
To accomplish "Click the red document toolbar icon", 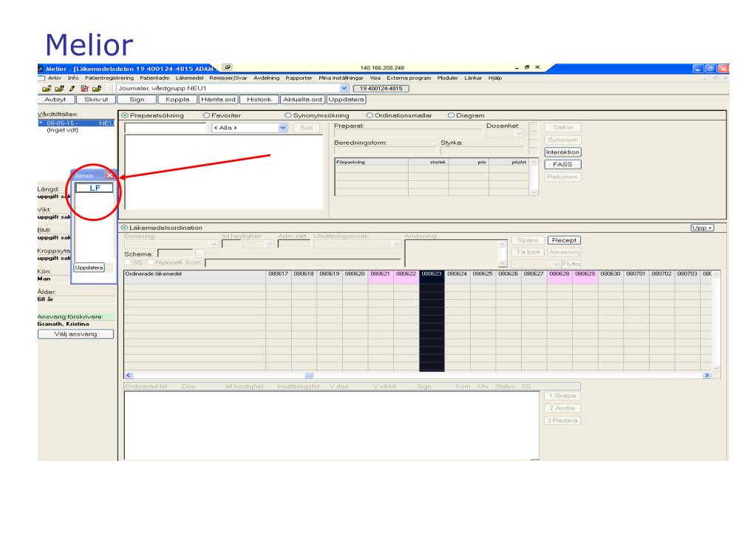I will (84, 89).
